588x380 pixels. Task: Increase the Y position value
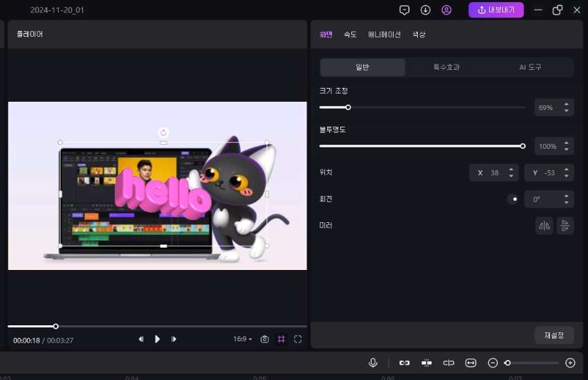coord(567,170)
